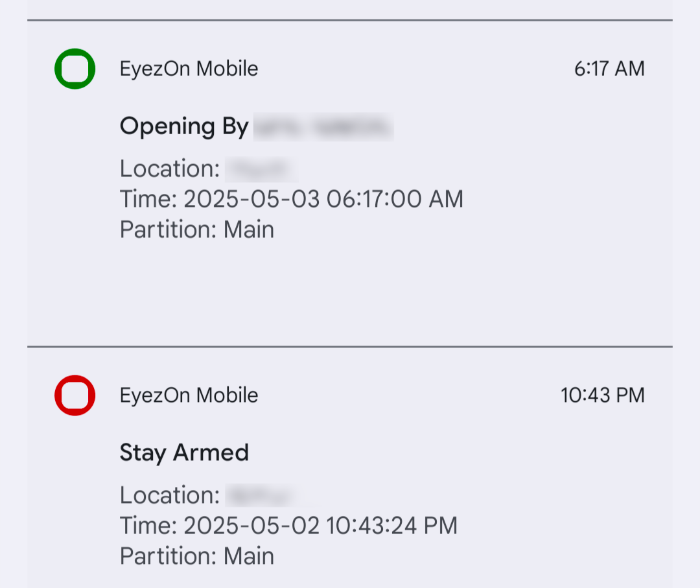Viewport: 700px width, 588px height.
Task: Click the 10:43 PM timestamp
Action: coord(603,395)
